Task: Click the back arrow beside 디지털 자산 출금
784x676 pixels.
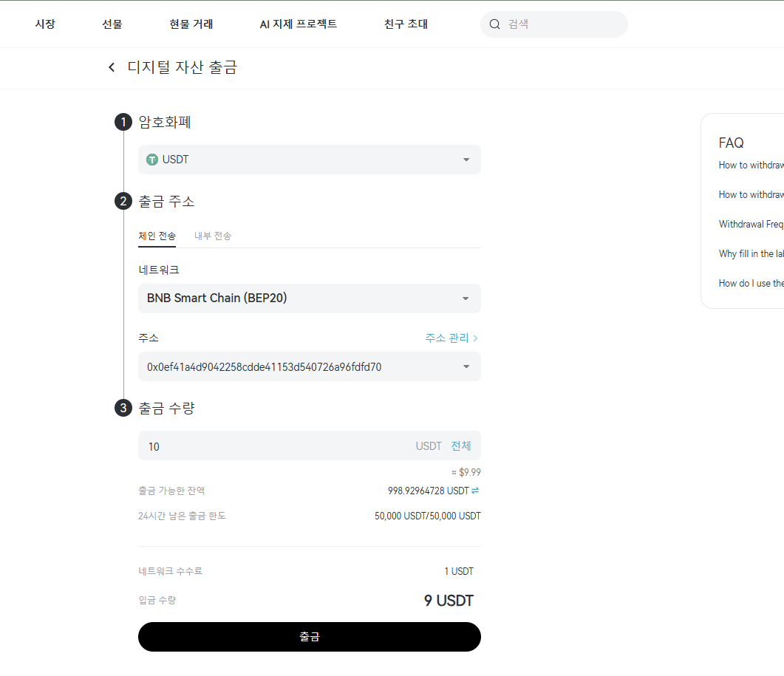Action: (x=111, y=66)
